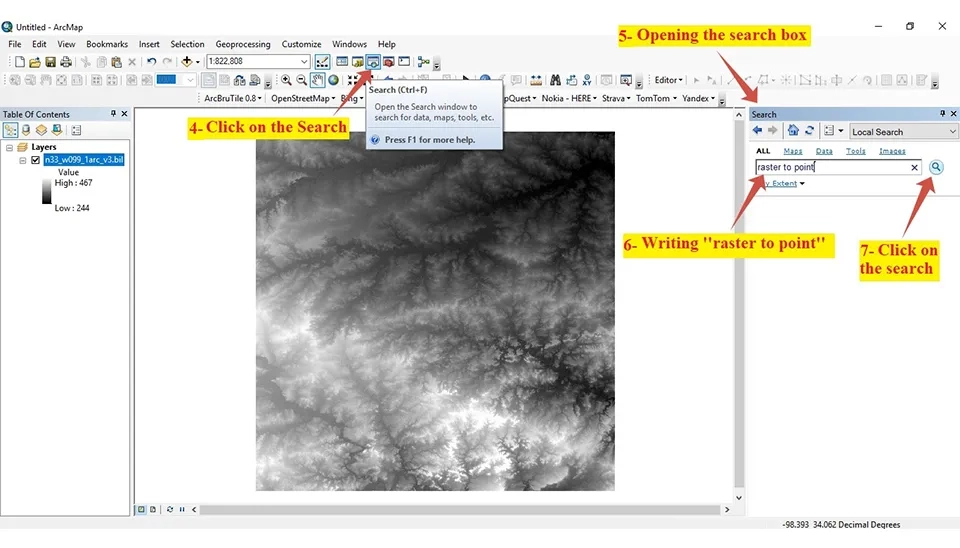Open the Editor toolbar menu button
The height and width of the screenshot is (548, 960).
point(669,80)
